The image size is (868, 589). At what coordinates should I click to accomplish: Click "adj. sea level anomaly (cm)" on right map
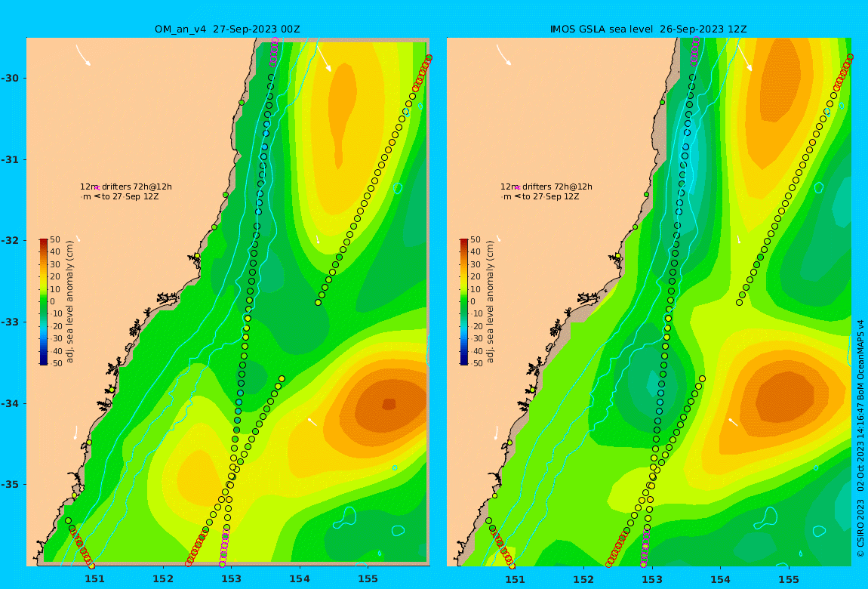[x=491, y=302]
